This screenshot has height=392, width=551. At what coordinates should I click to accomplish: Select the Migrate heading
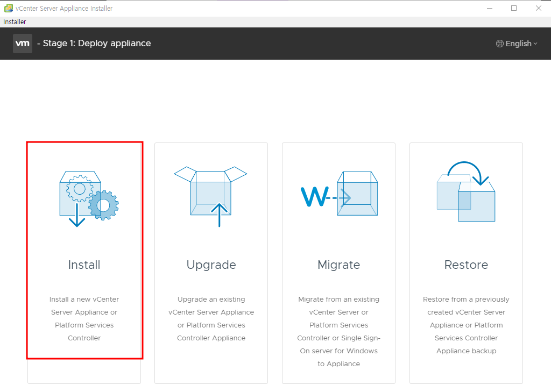(x=339, y=265)
